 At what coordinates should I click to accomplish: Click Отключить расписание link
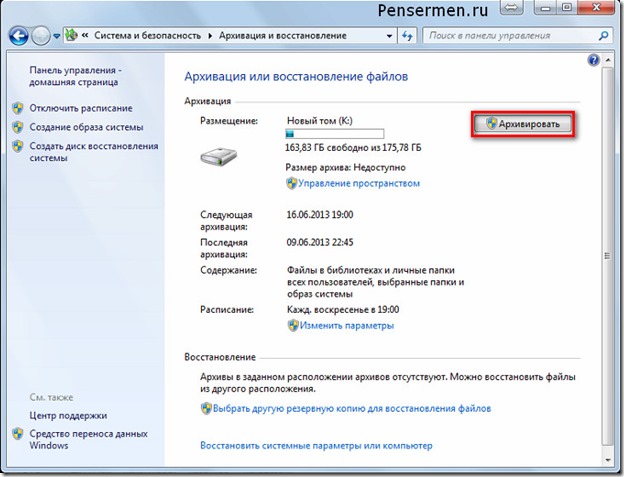coord(81,108)
